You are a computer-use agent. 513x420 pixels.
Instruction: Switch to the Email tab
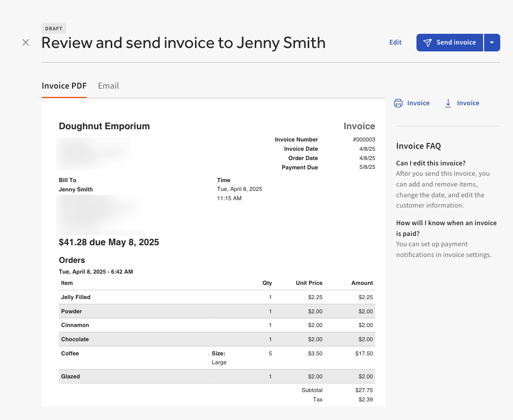(x=108, y=86)
